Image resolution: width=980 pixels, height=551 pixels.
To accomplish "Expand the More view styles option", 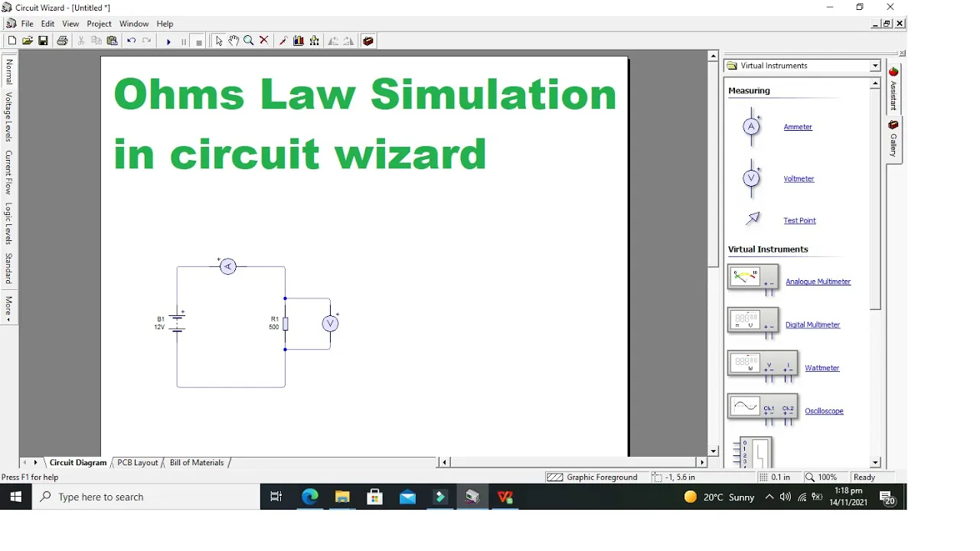I will tap(9, 308).
